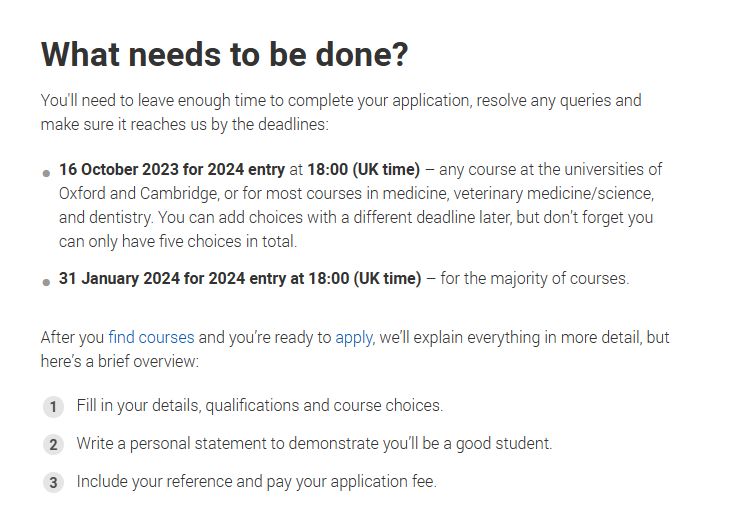The image size is (731, 511).
Task: Follow the 'apply' hyperlink
Action: 354,338
